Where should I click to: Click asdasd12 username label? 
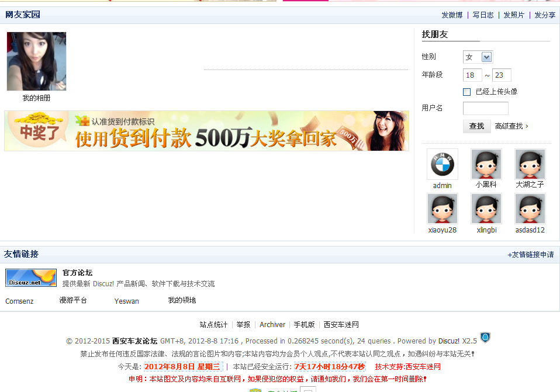[530, 230]
